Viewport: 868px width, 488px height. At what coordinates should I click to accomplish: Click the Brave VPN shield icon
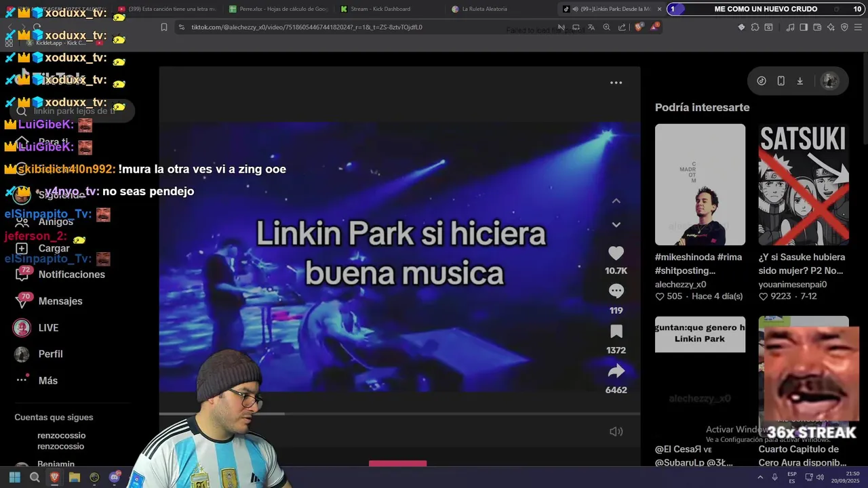click(844, 27)
